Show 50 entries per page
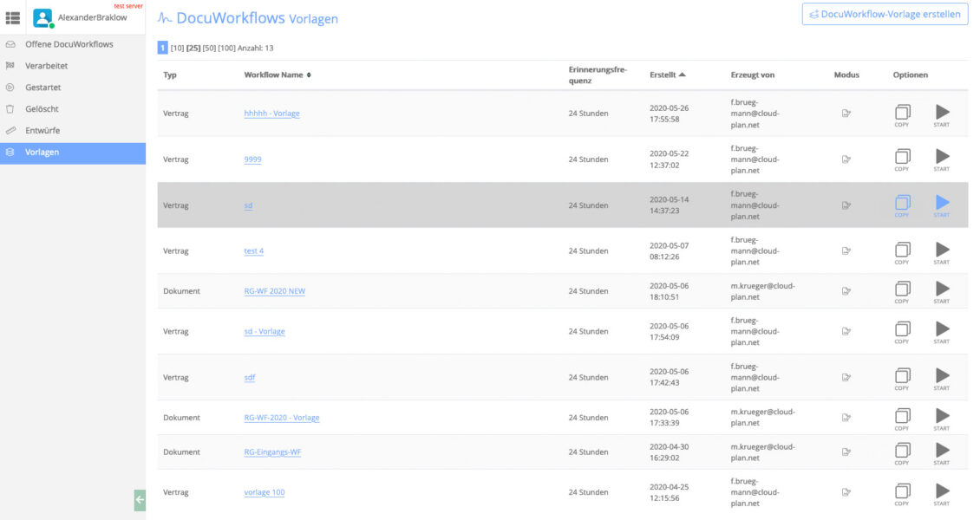The width and height of the screenshot is (980, 520). [x=208, y=48]
